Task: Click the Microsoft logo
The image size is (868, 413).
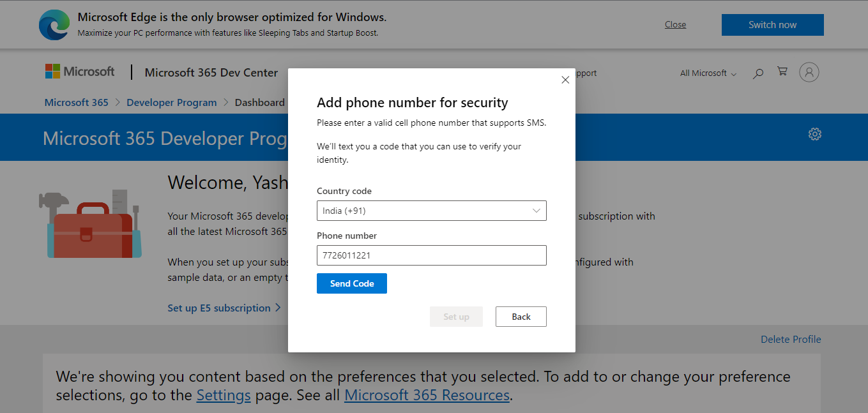Action: [x=79, y=71]
